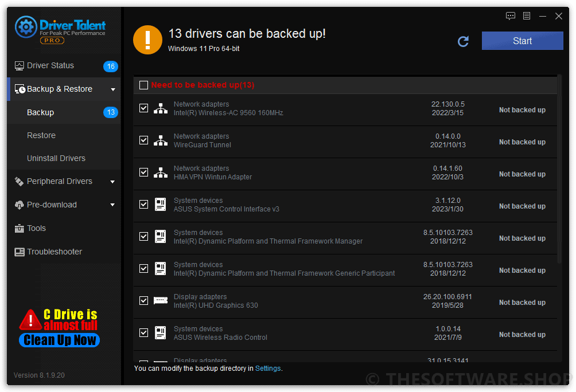The width and height of the screenshot is (576, 392).
Task: Select the Backup submenu item
Action: 64,112
